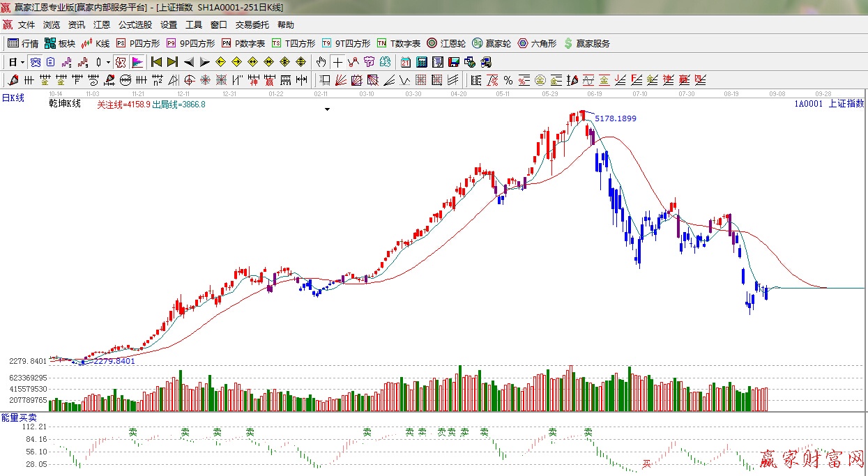Open the calculator icon in toolbar

tap(422, 62)
